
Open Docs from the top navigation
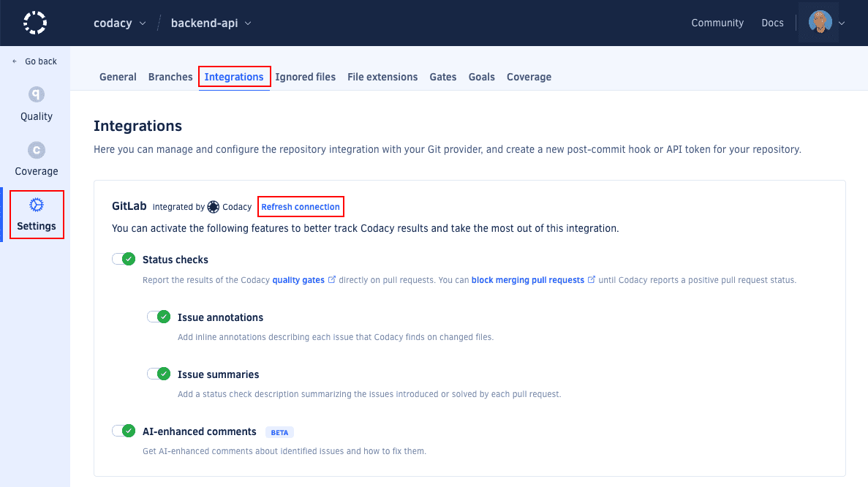772,23
